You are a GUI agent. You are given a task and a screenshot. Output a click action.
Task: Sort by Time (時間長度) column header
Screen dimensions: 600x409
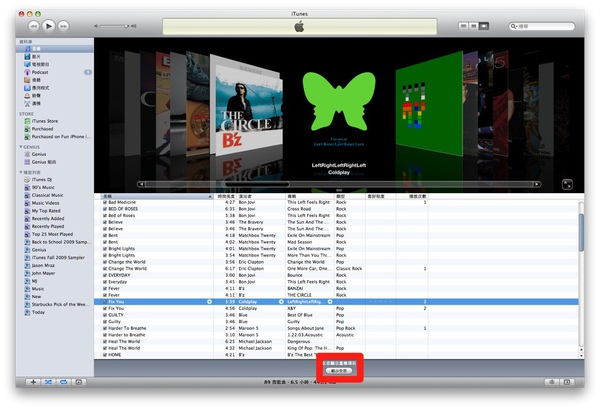point(225,196)
